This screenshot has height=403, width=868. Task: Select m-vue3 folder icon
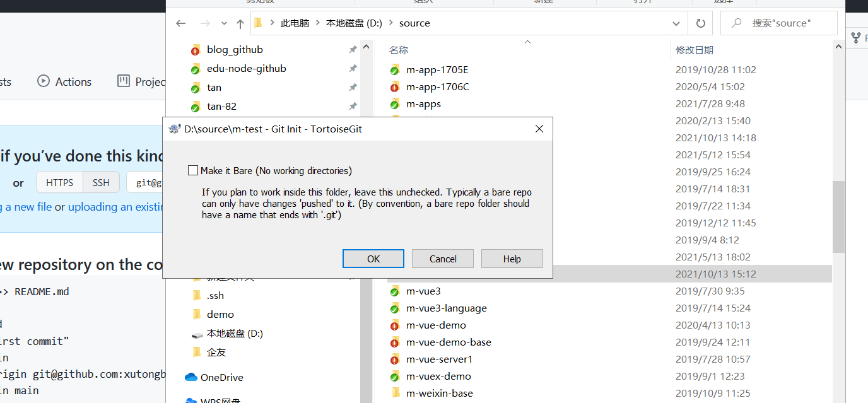click(395, 291)
